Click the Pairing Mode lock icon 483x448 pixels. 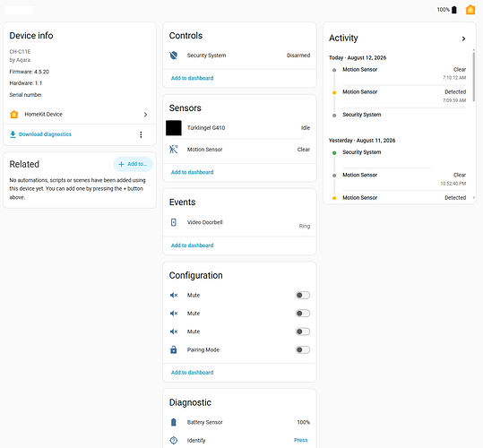tap(174, 349)
